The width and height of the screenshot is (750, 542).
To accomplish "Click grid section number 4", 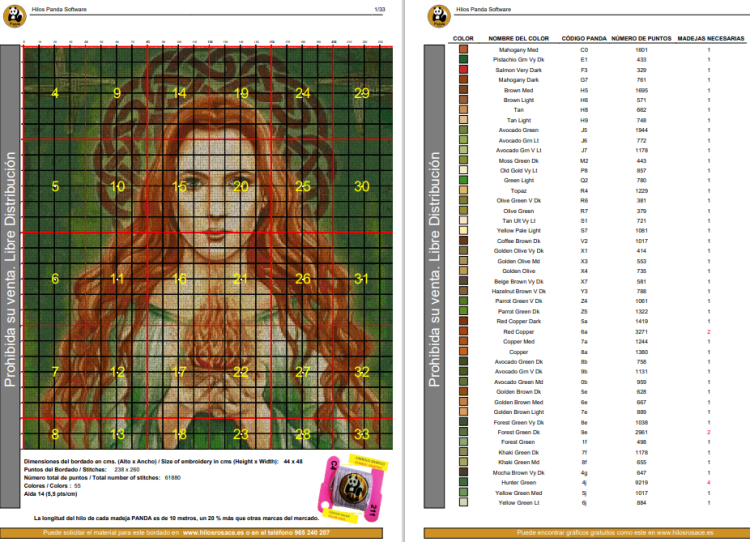I will point(55,93).
